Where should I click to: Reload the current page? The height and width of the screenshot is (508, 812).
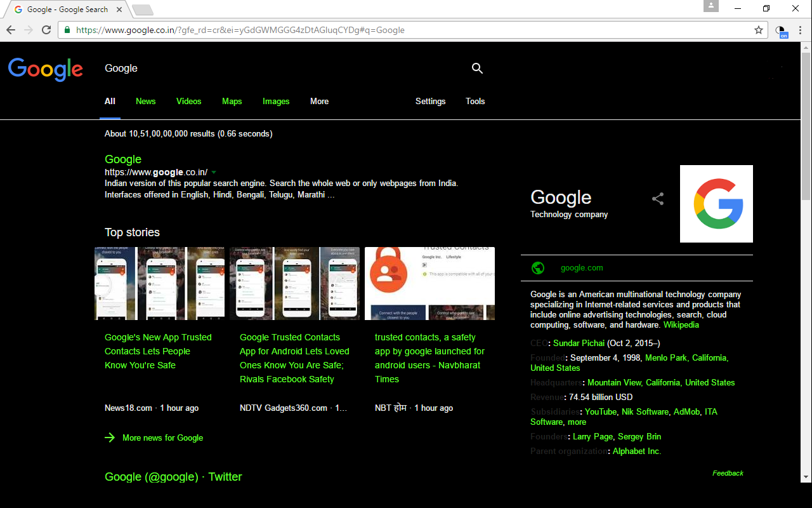click(x=46, y=30)
